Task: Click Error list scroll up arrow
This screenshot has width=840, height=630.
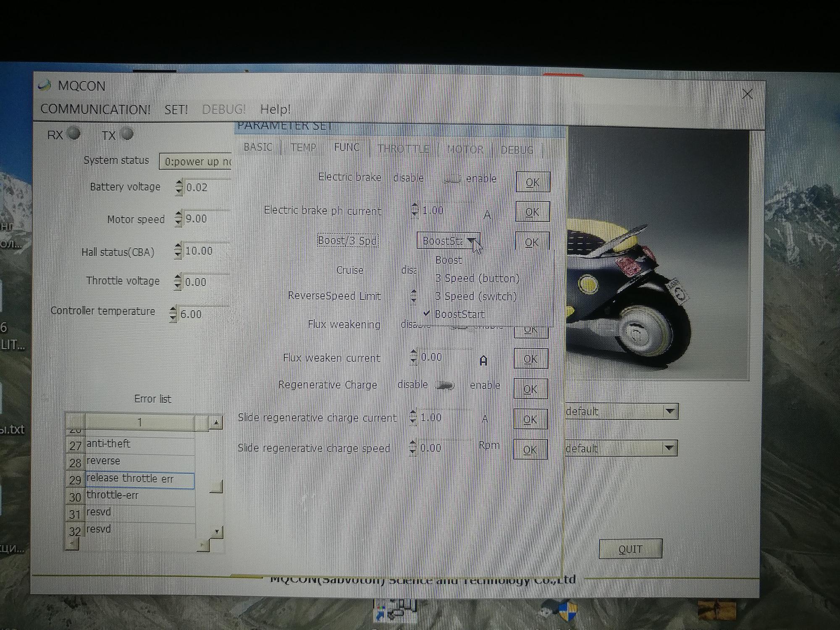Action: 216,423
